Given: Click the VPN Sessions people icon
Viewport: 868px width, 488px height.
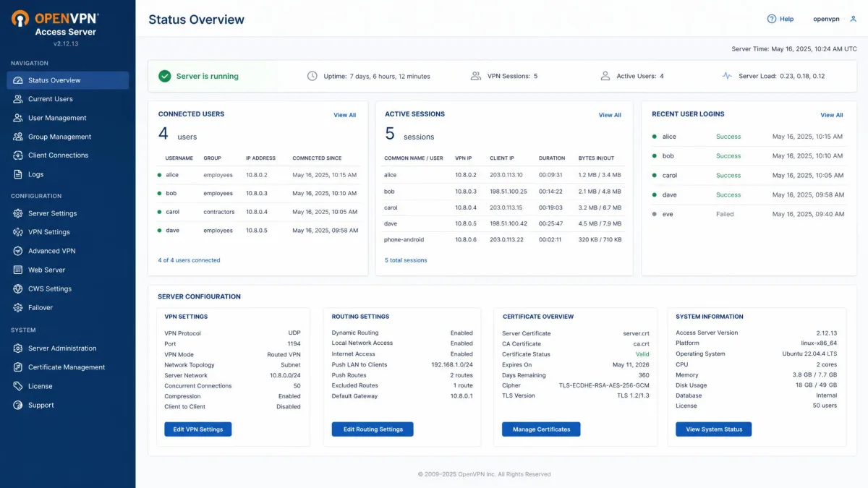Looking at the screenshot, I should point(476,76).
